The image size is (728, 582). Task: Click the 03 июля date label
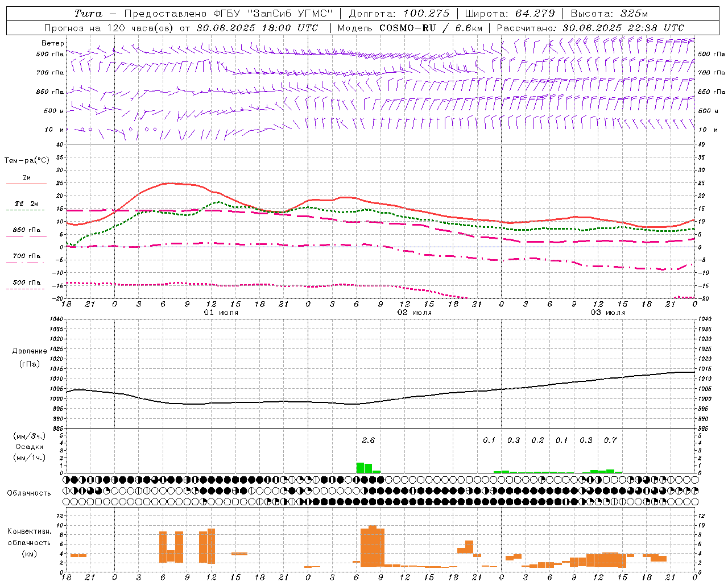pos(608,313)
